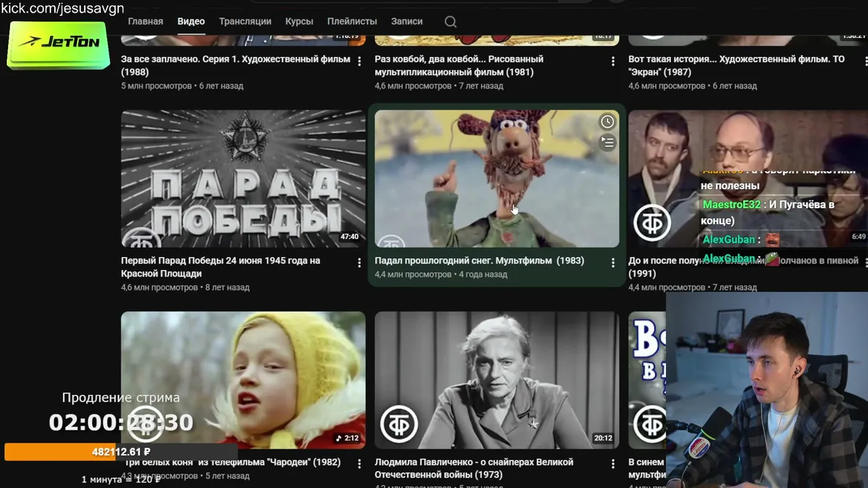Open the three-dot menu for "Раз ковбой, два ковбой"
Viewport: 868px width, 488px height.
(x=613, y=61)
